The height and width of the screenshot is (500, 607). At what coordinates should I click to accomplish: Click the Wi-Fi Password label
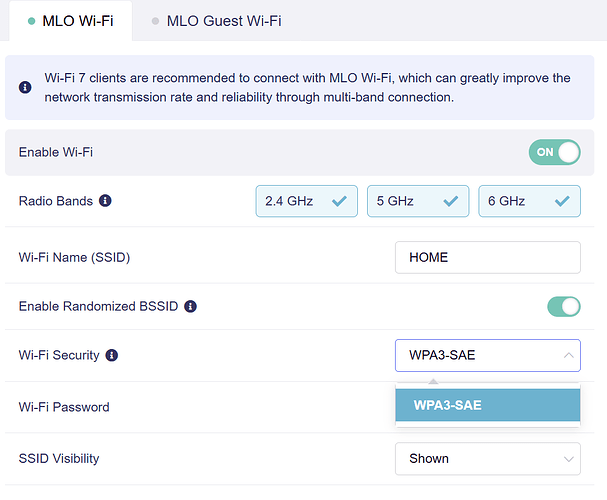pos(64,407)
